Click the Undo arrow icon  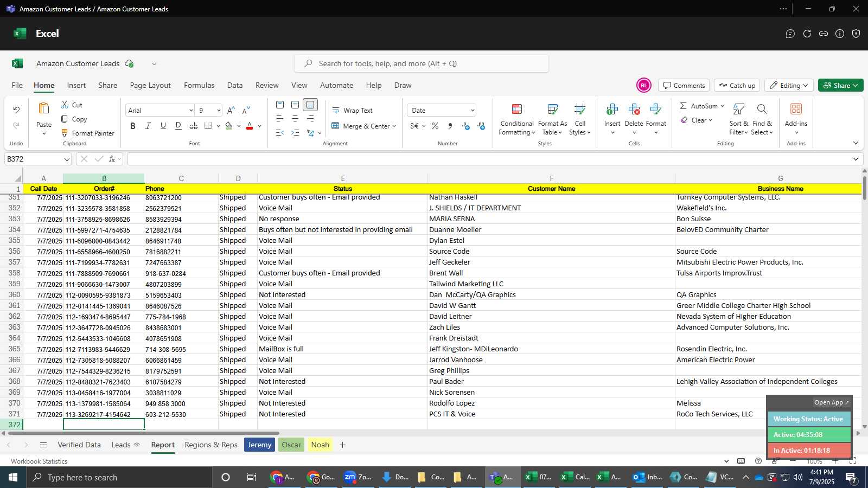pos(16,110)
